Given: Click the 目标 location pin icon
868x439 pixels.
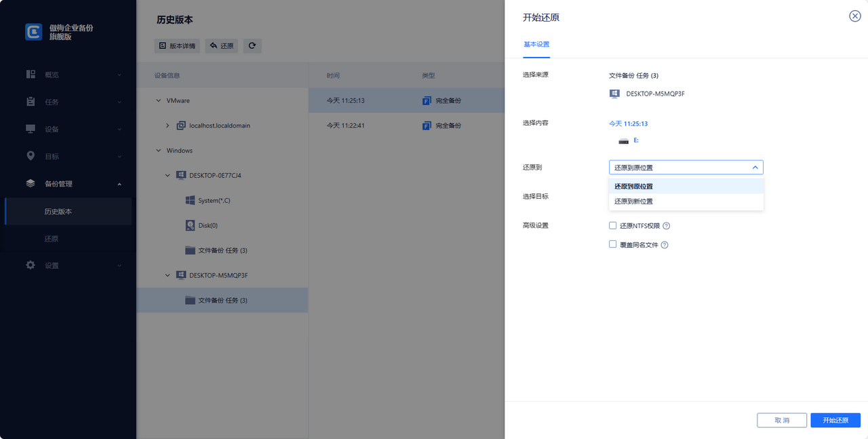Looking at the screenshot, I should 31,156.
